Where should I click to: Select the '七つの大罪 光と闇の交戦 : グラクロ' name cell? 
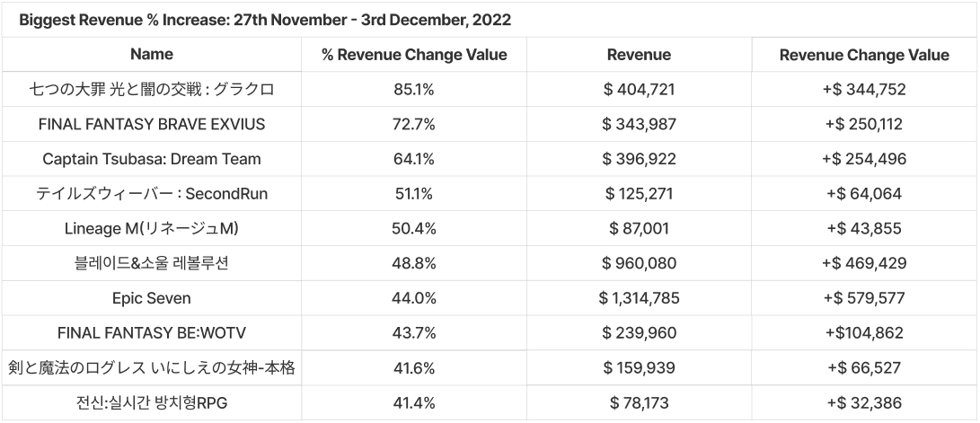(x=152, y=89)
